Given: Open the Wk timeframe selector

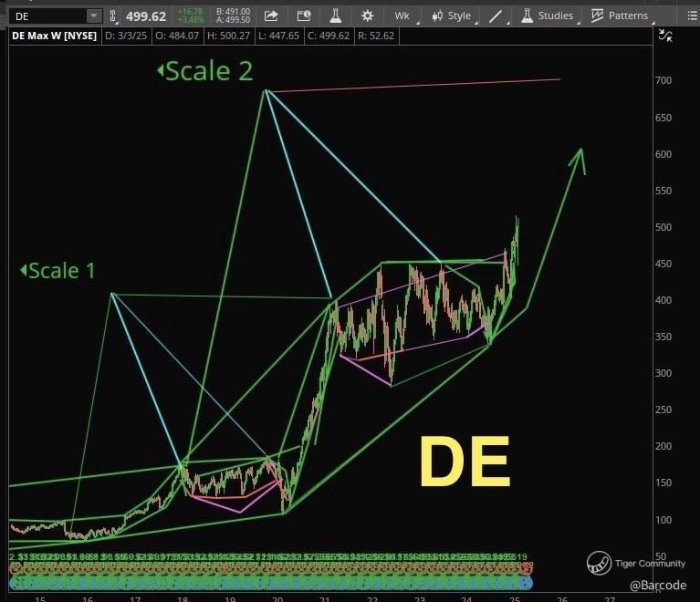Looking at the screenshot, I should [403, 16].
